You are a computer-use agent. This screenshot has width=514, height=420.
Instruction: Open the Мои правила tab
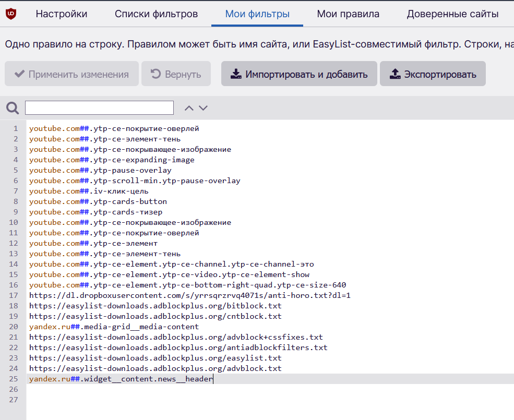click(348, 14)
